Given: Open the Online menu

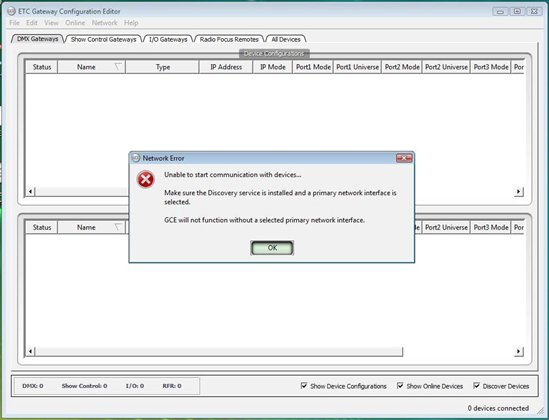Looking at the screenshot, I should [75, 23].
